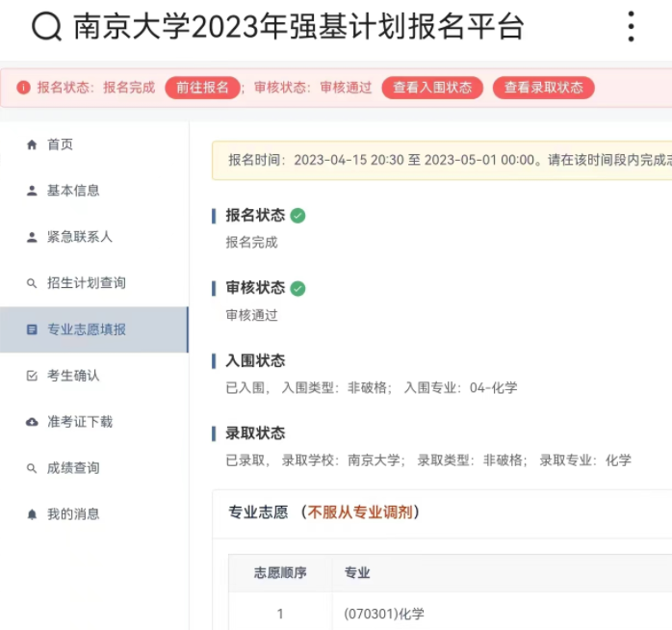This screenshot has width=672, height=630.
Task: Click the search icon beside 招生计划查询
Action: 32,283
